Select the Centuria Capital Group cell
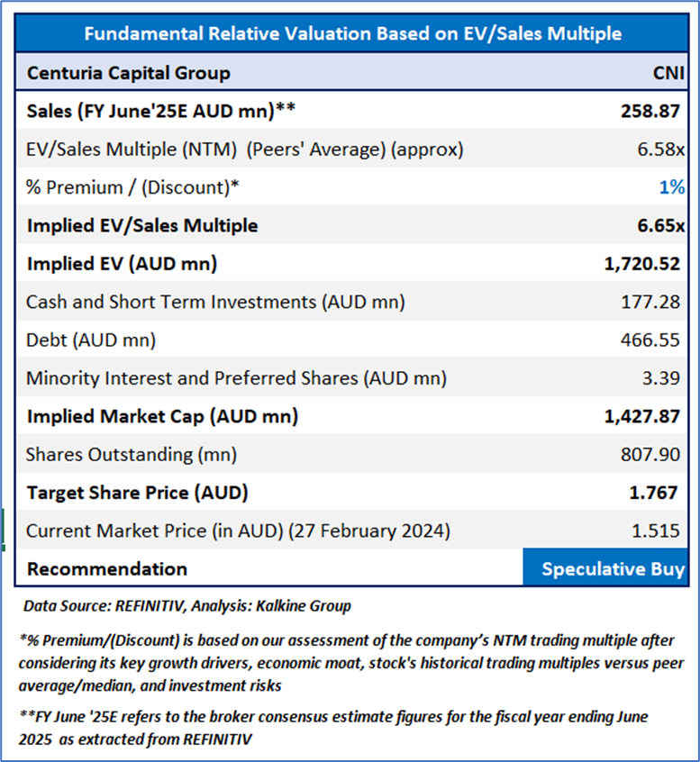Viewport: 700px width, 762px height. coord(129,73)
